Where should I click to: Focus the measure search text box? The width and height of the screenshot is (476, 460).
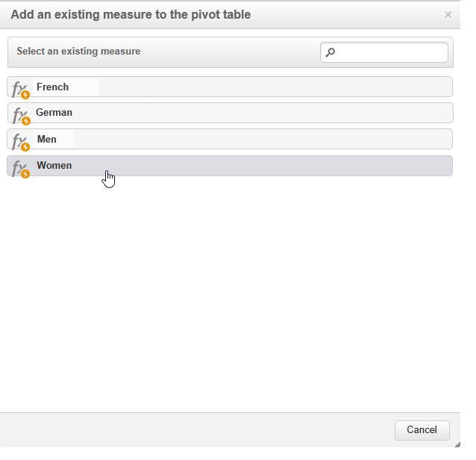(391, 52)
